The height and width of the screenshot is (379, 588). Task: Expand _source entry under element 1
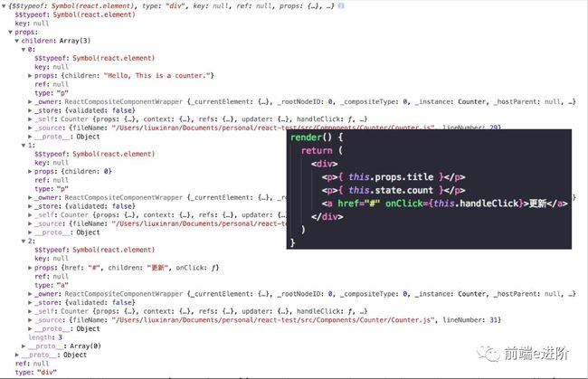pos(30,223)
